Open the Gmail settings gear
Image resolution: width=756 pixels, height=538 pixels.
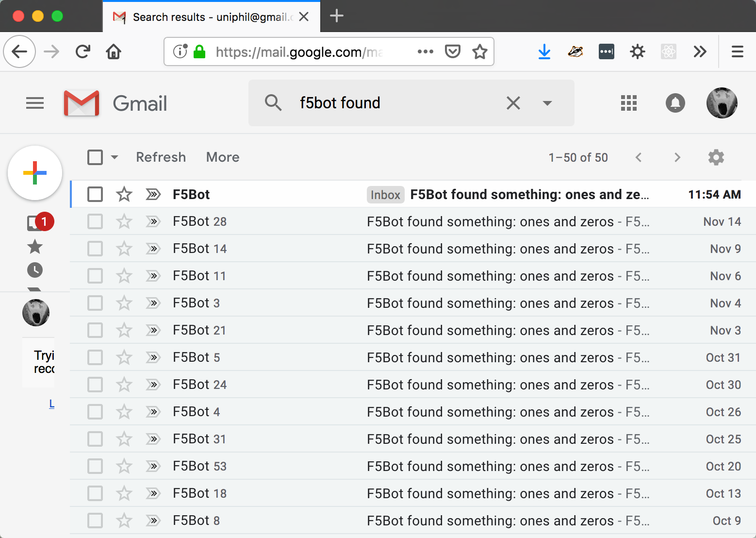716,157
